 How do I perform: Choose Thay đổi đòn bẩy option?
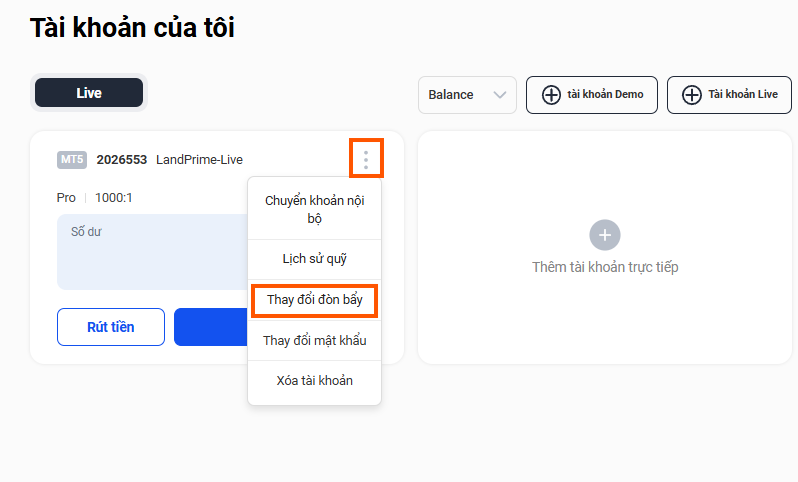point(314,299)
